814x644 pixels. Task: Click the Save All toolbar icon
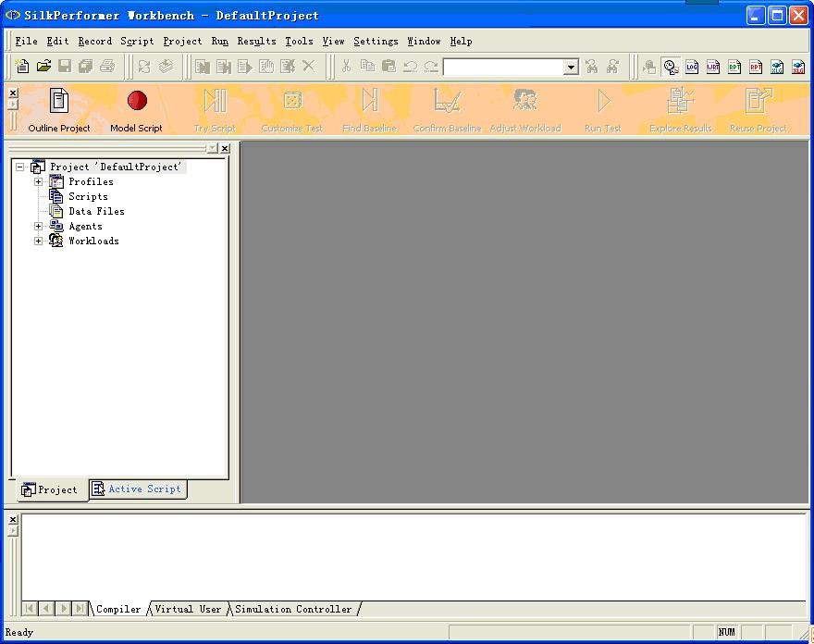click(x=86, y=67)
